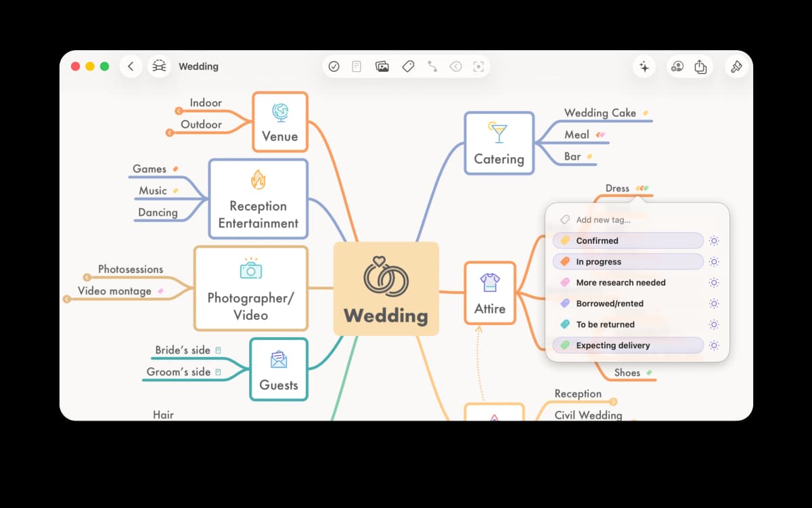Select the Venue node
This screenshot has width=812, height=508.
[x=279, y=122]
